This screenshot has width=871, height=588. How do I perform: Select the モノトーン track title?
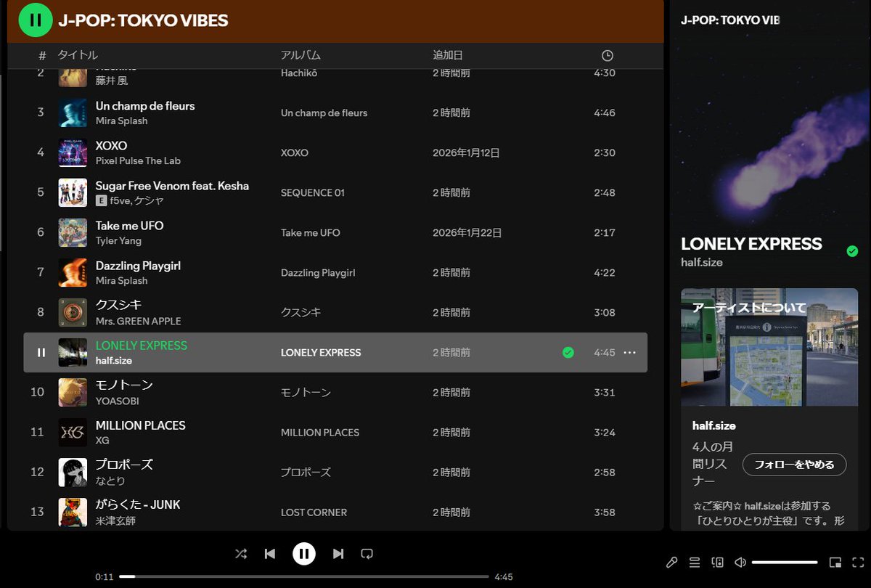124,385
